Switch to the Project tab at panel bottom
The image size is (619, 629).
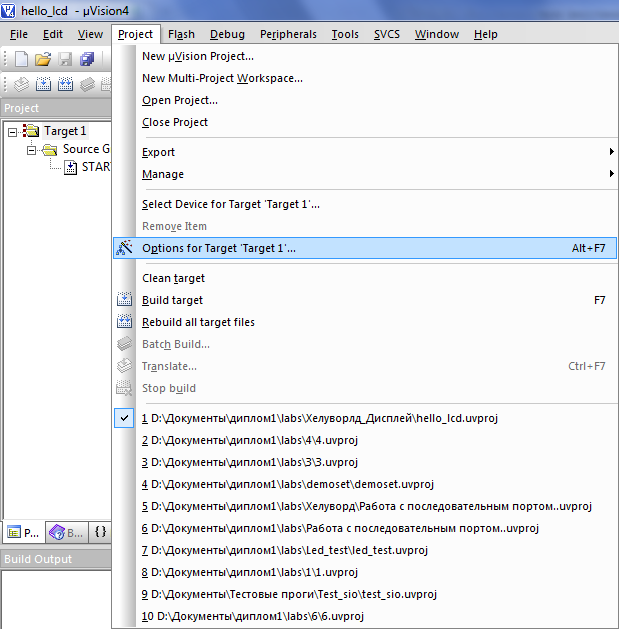click(x=24, y=532)
